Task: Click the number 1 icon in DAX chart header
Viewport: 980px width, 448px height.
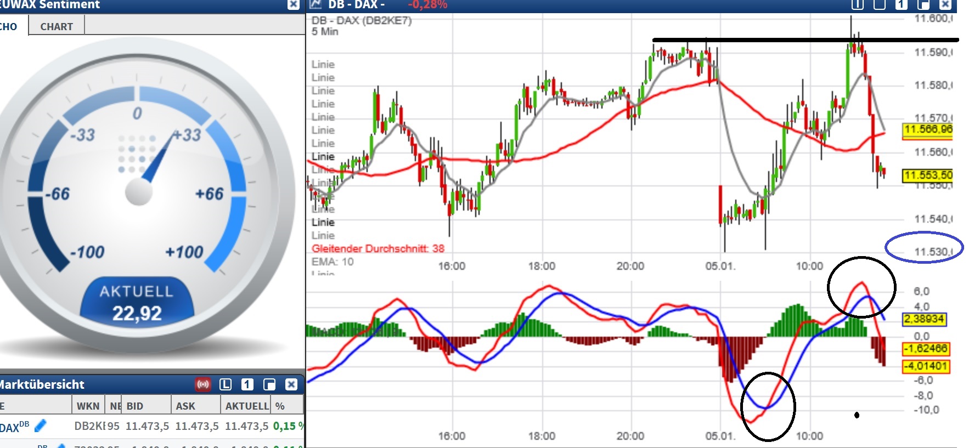Action: (901, 4)
